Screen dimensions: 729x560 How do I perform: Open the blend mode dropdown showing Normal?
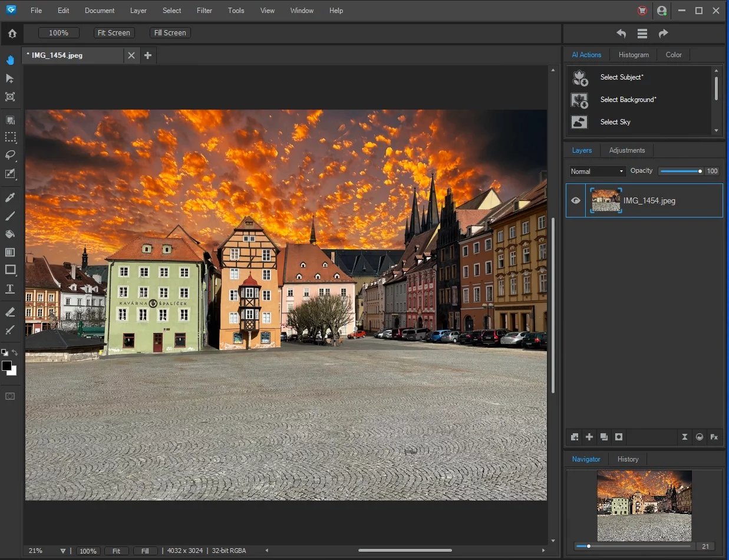[596, 171]
